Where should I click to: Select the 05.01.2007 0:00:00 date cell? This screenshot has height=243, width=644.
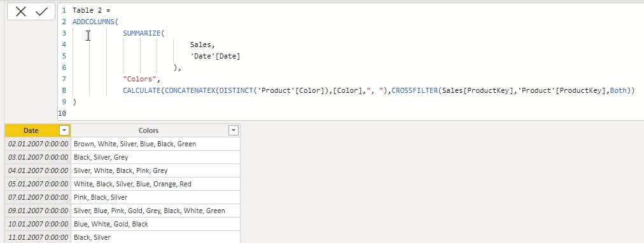38,184
